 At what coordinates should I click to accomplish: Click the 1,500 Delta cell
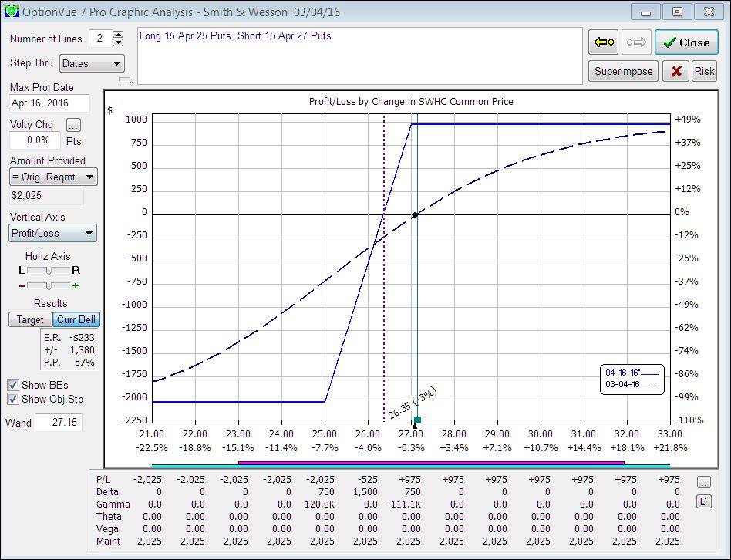click(365, 492)
